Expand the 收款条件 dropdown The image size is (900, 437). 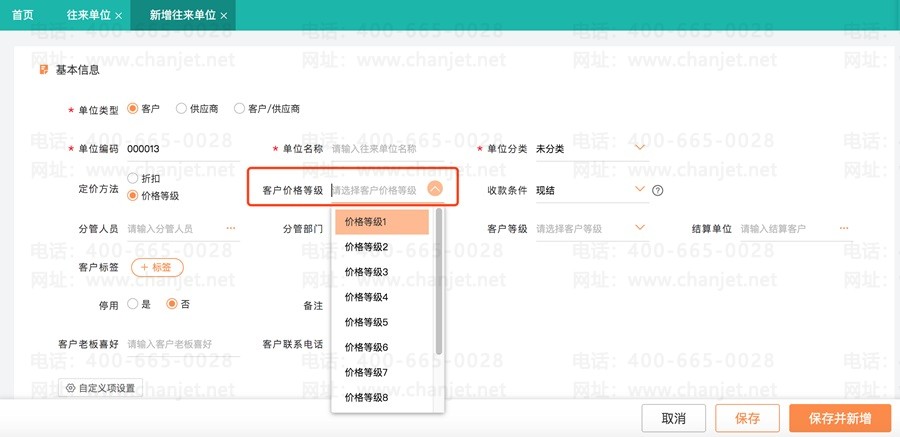point(640,189)
